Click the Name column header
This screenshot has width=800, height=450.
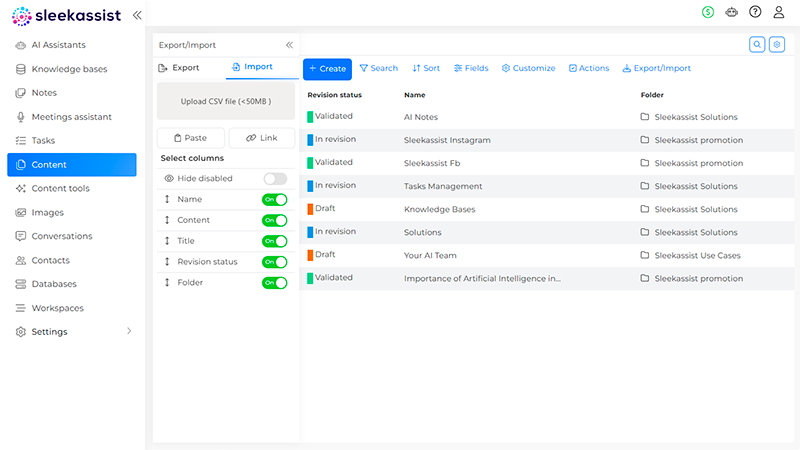415,95
